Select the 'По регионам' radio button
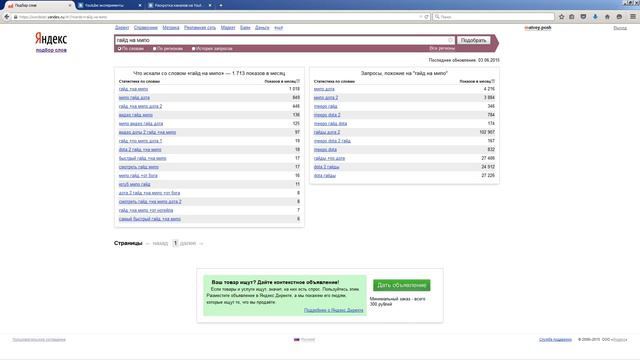 [155, 49]
